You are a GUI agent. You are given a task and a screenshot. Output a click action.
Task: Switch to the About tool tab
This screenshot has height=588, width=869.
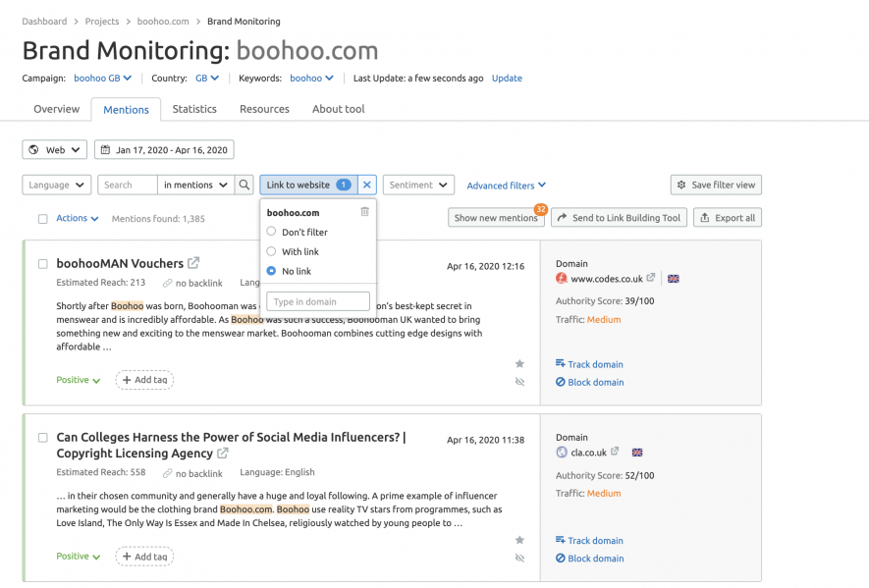coord(338,109)
